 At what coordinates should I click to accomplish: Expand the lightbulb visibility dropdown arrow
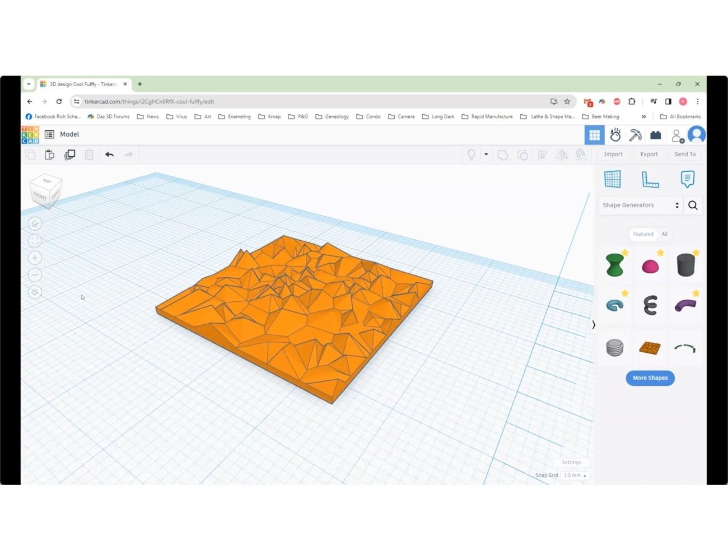486,155
